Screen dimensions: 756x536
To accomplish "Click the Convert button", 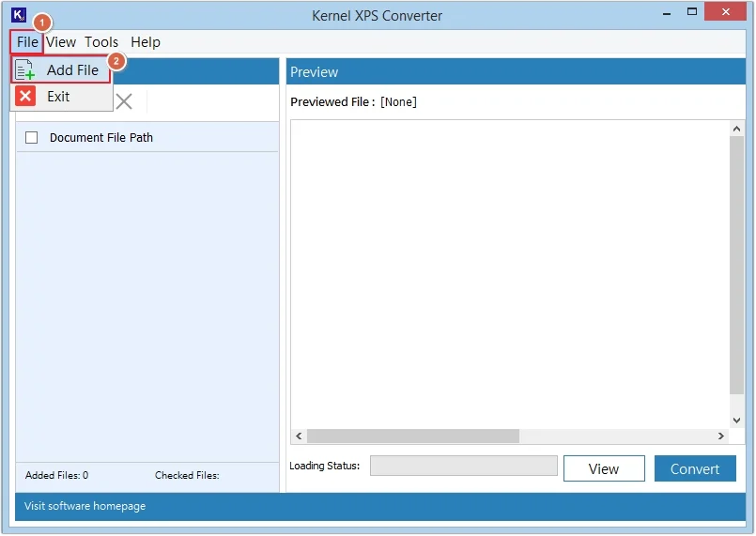I will click(x=695, y=468).
